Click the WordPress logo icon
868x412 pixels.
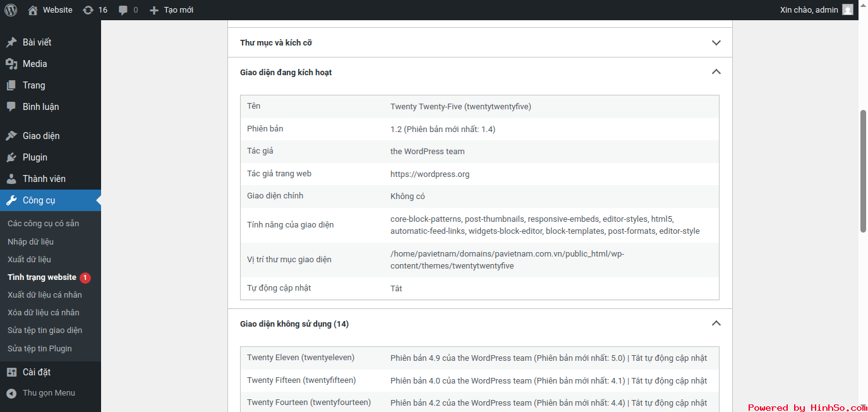[11, 10]
